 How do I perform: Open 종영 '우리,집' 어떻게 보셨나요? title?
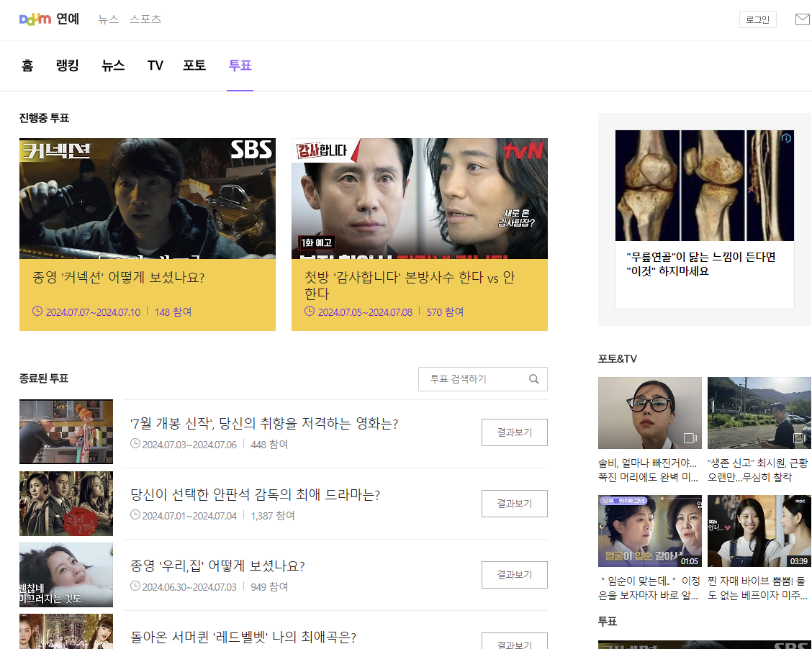pyautogui.click(x=217, y=566)
